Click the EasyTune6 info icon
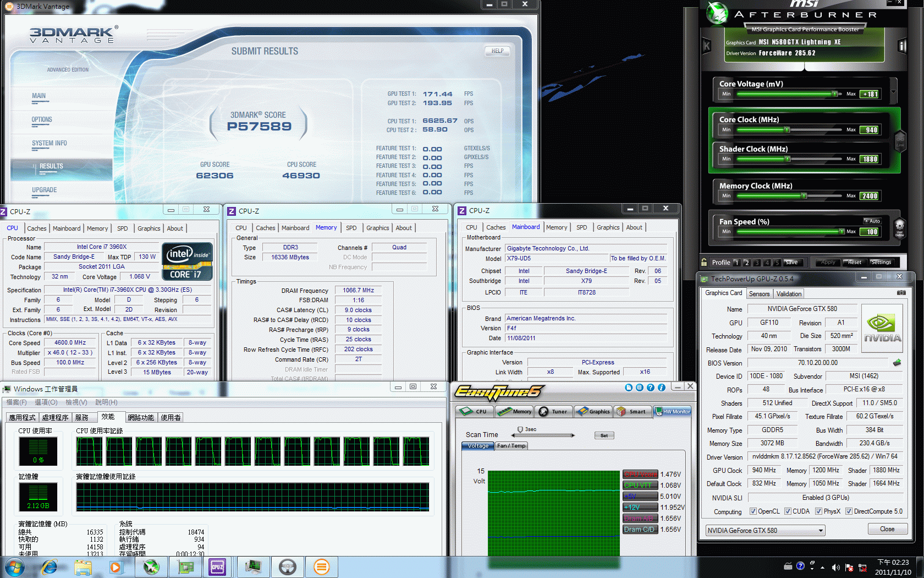Viewport: 924px width, 578px height. point(662,388)
